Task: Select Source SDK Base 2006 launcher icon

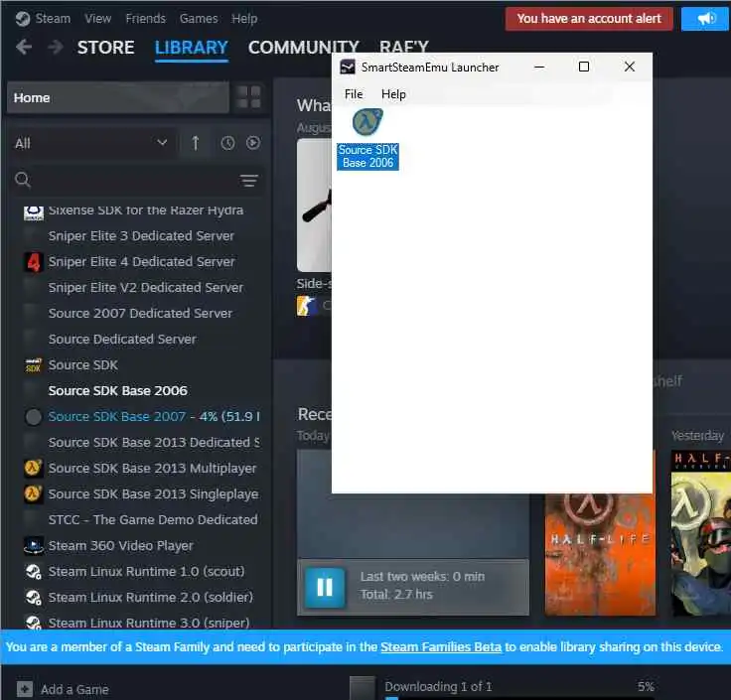Action: click(367, 139)
